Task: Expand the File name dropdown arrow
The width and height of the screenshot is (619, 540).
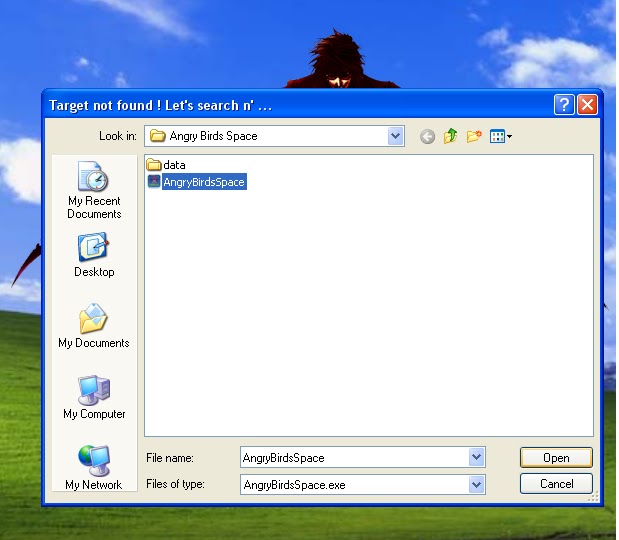Action: click(476, 457)
